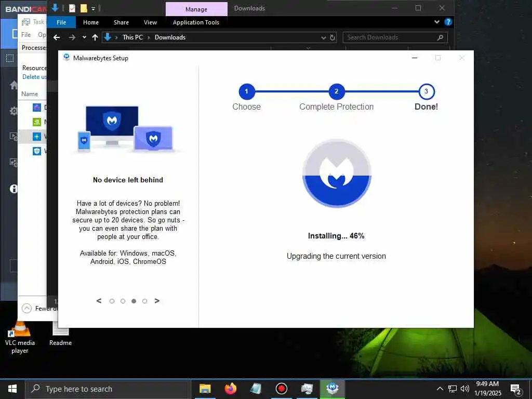Open Bandicam About info icon
This screenshot has height=399, width=532.
click(x=14, y=189)
